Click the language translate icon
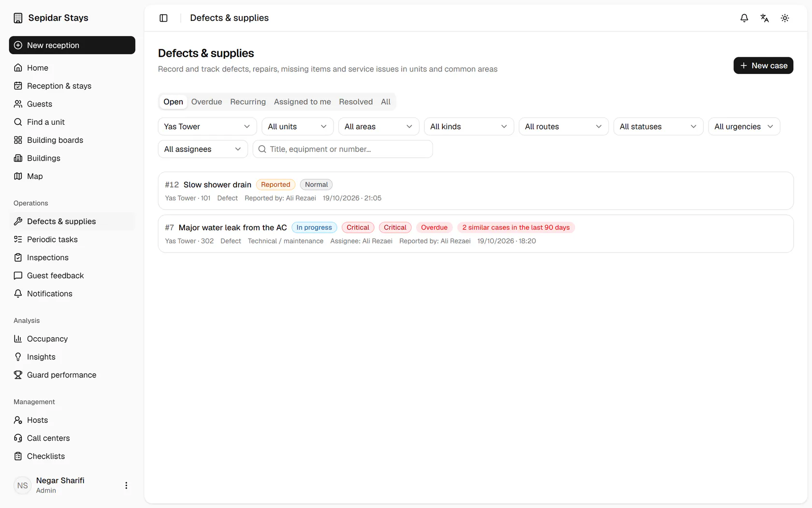The image size is (812, 508). click(x=765, y=18)
